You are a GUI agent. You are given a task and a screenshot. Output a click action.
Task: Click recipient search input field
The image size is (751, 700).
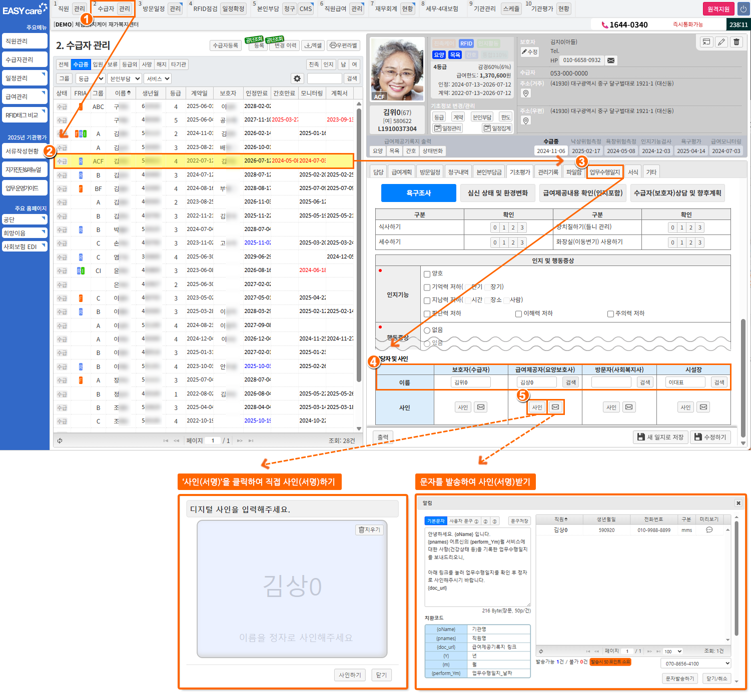tap(324, 78)
